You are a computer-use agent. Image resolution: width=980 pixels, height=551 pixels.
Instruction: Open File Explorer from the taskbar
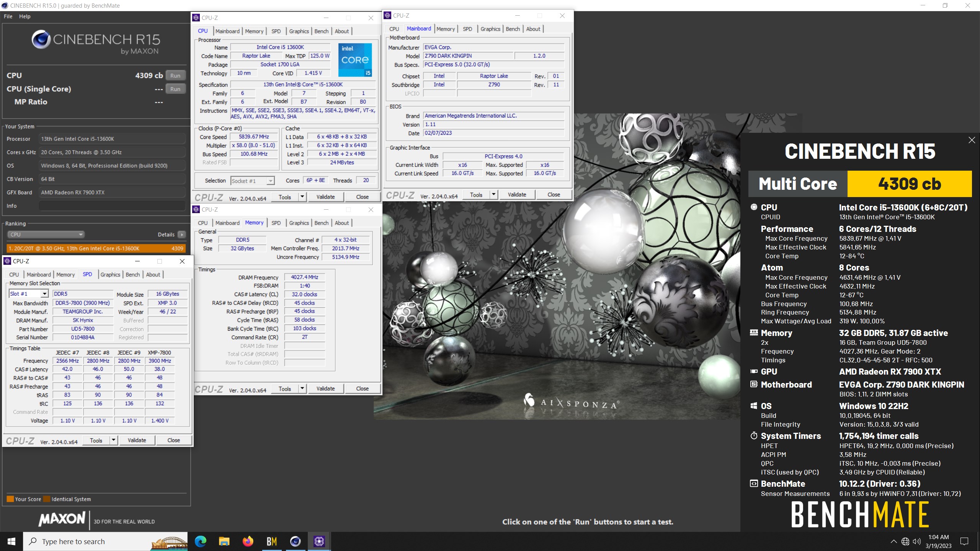(x=224, y=541)
